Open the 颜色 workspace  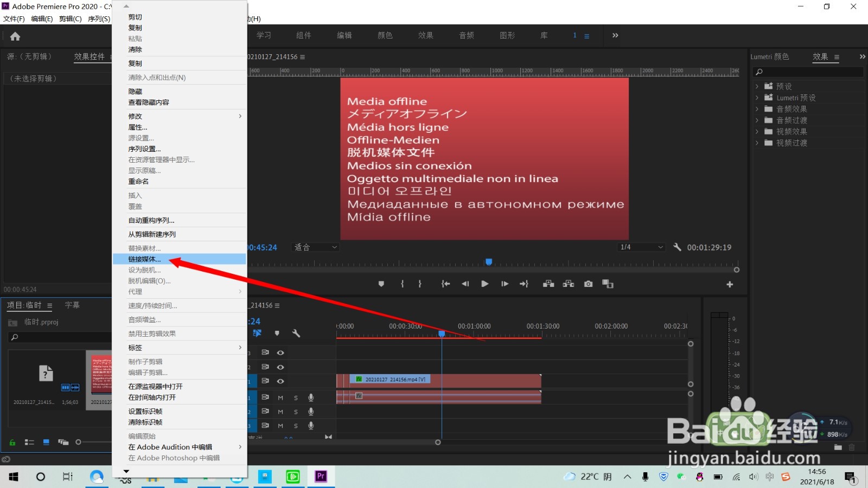tap(385, 35)
